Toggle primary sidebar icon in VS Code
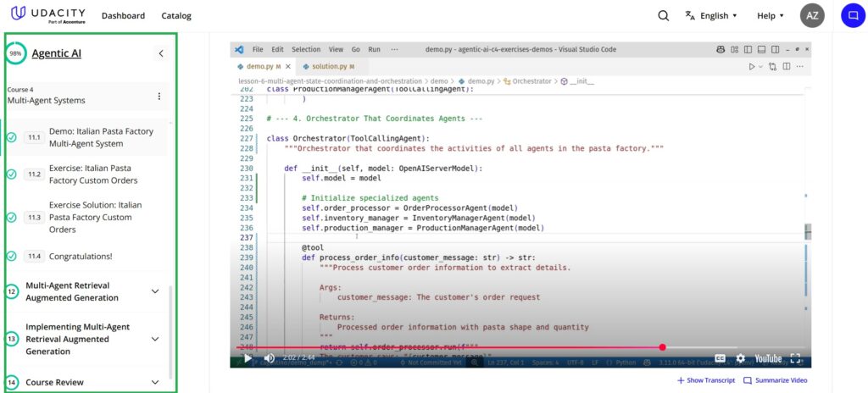The image size is (868, 393). (x=748, y=49)
